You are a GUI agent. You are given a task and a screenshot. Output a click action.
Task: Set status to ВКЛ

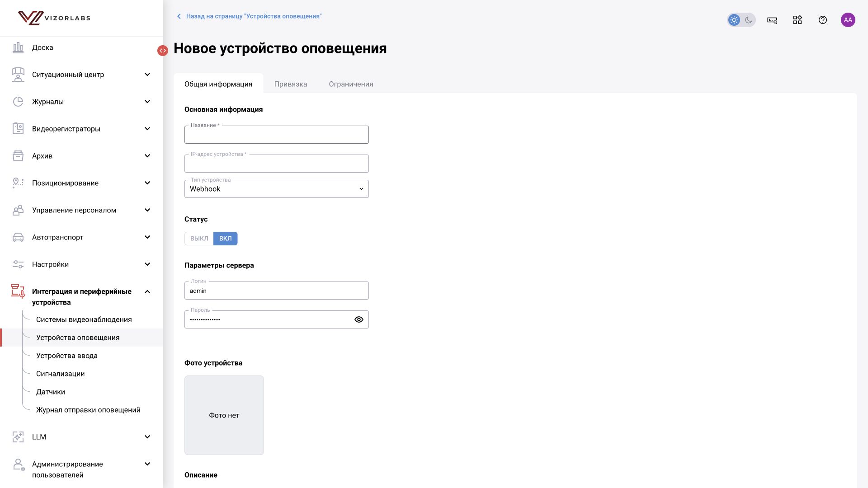tap(225, 239)
